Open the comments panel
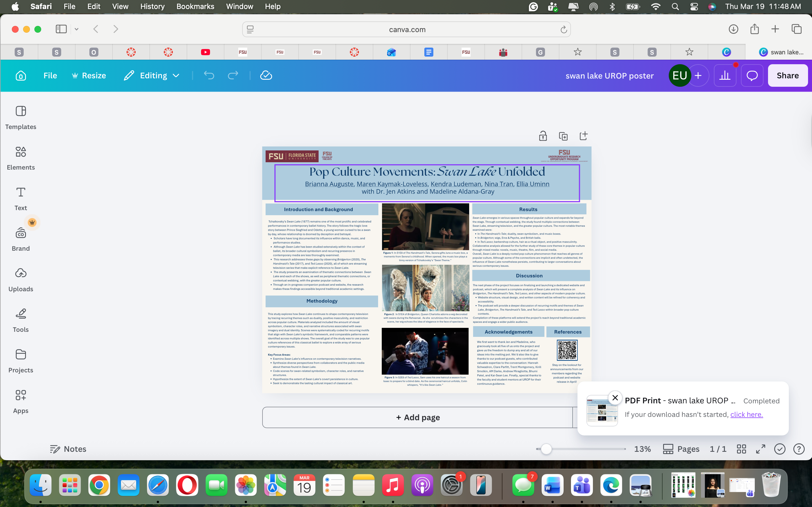The height and width of the screenshot is (507, 812). (x=752, y=75)
